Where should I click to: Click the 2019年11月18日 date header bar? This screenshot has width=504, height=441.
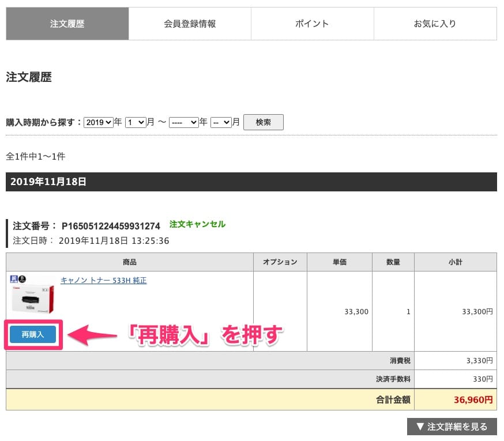[x=251, y=182]
